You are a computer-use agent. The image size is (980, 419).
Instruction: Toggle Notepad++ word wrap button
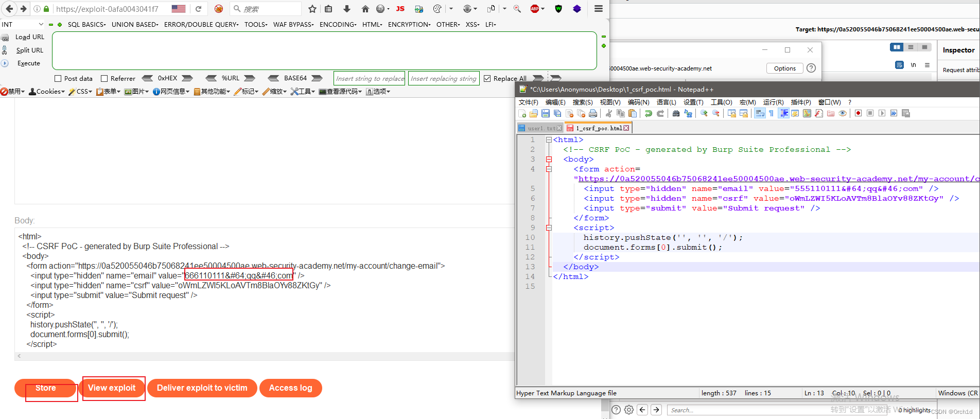(760, 113)
